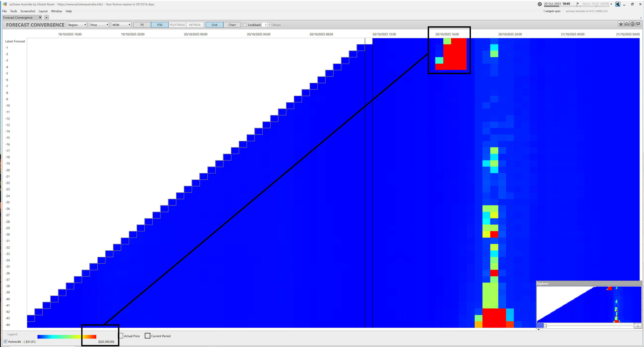Open the widget help question icon

[632, 24]
